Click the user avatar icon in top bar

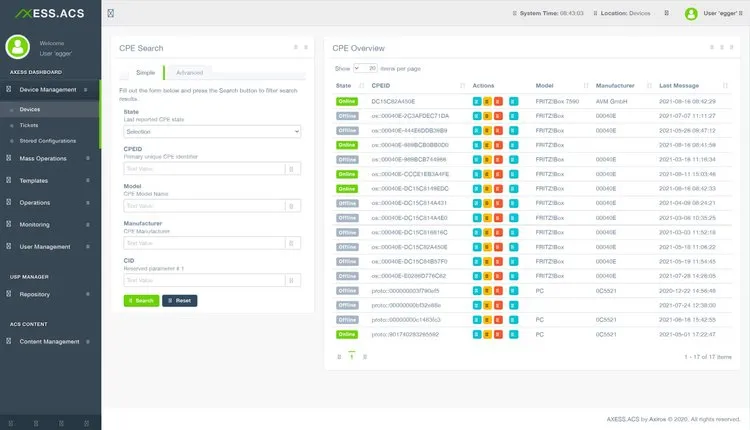pos(691,14)
